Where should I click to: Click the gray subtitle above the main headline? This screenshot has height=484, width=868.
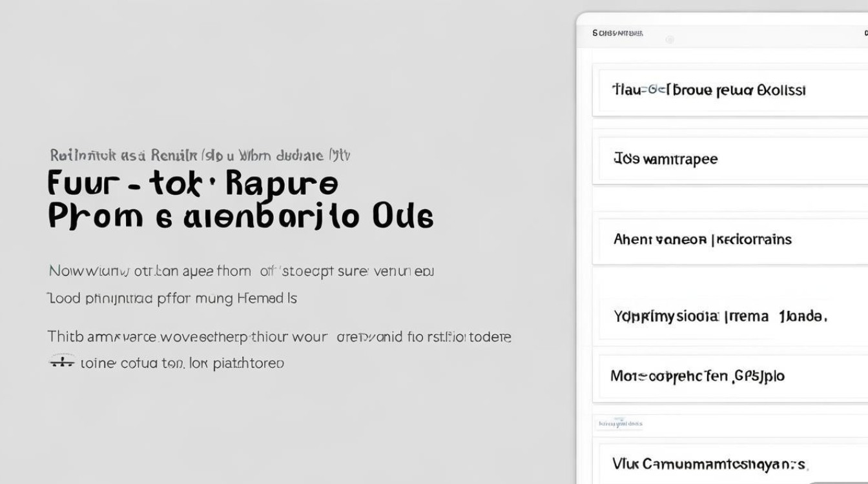[200, 156]
